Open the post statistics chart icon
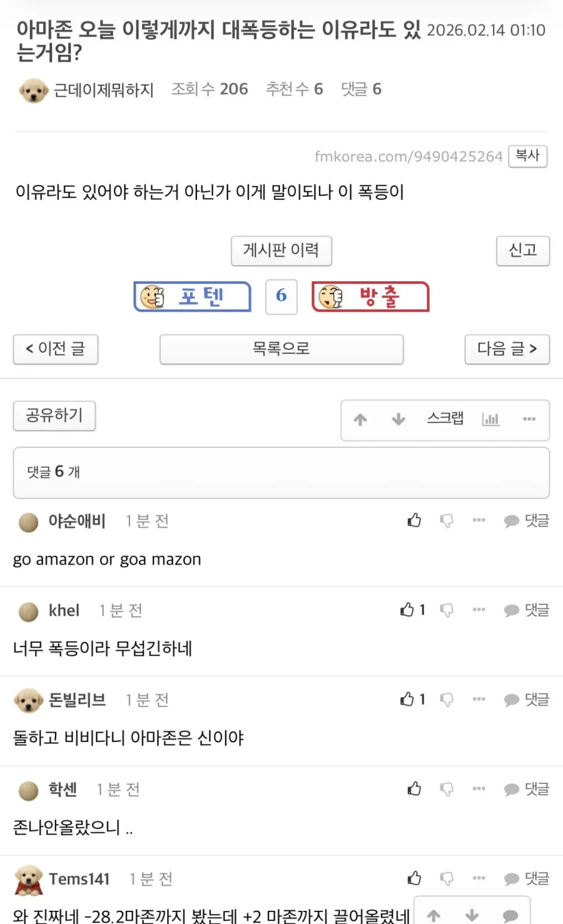Image resolution: width=563 pixels, height=924 pixels. (x=490, y=420)
